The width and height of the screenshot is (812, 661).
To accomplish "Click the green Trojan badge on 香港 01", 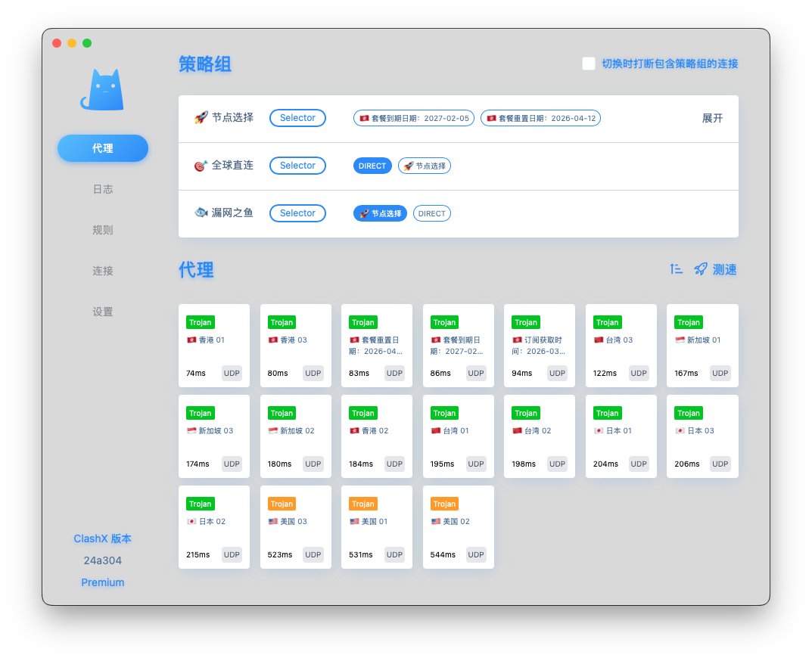I will [x=201, y=322].
